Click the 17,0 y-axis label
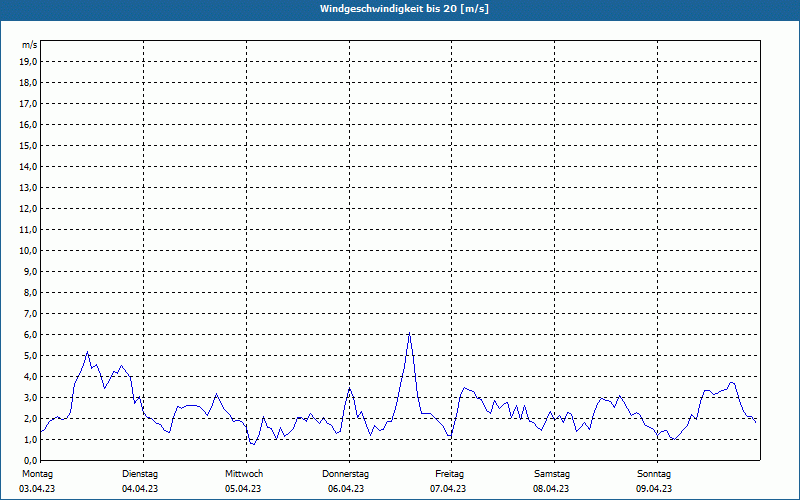The width and height of the screenshot is (800, 500). pyautogui.click(x=28, y=104)
